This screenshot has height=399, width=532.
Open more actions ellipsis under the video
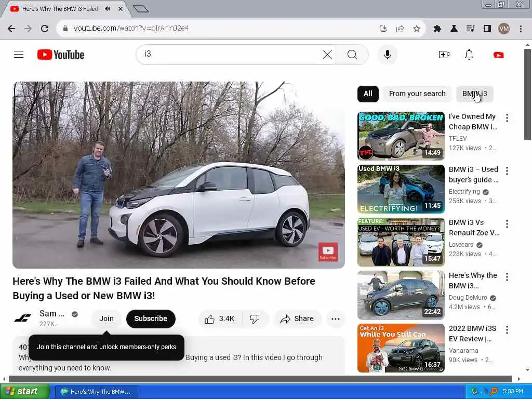click(335, 319)
